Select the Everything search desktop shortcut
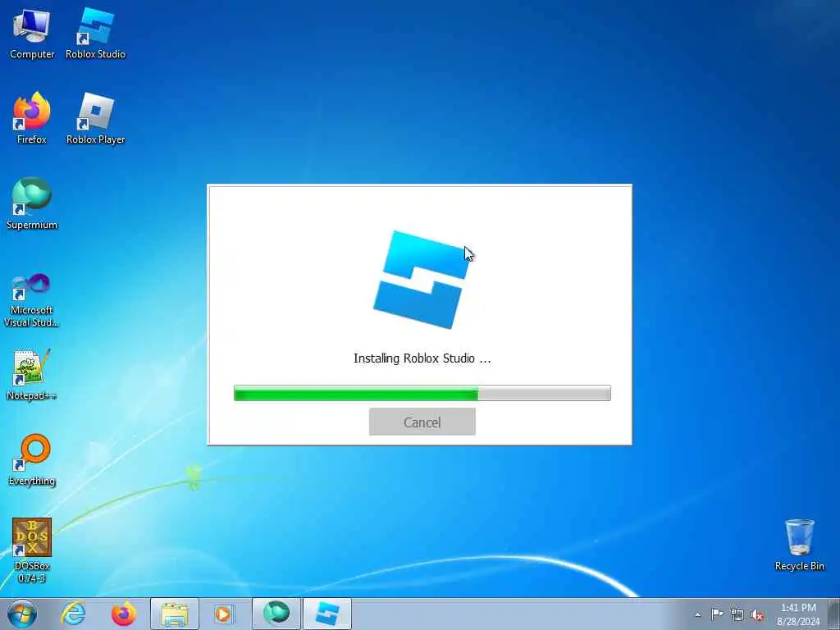Screen dimensions: 840x630 click(x=32, y=460)
